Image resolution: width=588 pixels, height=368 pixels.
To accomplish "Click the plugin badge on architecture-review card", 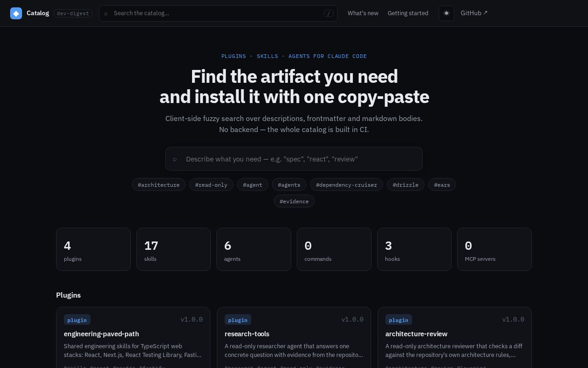I will [399, 320].
